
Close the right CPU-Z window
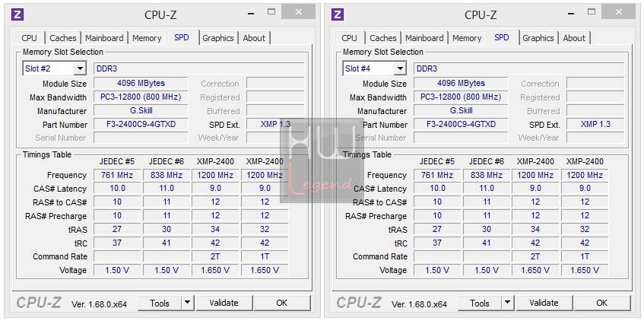(619, 12)
